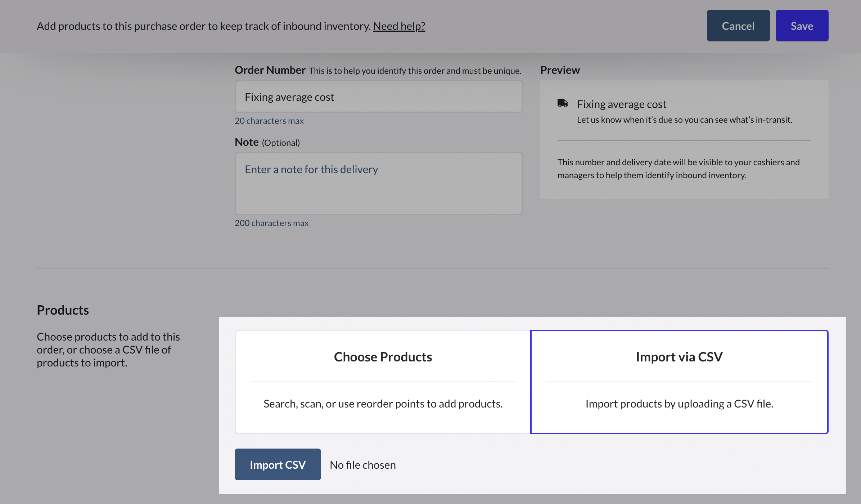Click the Order Number label
Image resolution: width=861 pixels, height=504 pixels.
point(270,70)
